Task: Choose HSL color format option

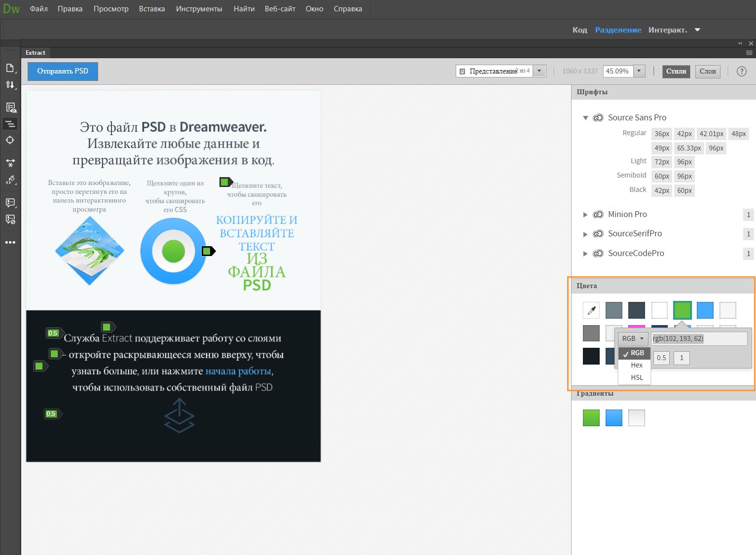Action: click(x=634, y=377)
